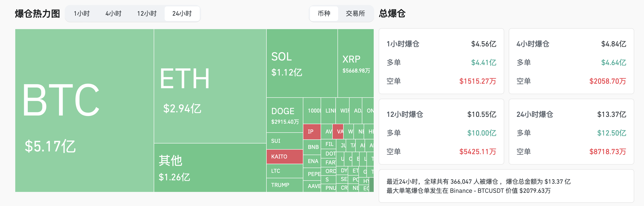644x206 pixels.
Task: Select the 24小时 timeframe
Action: (x=182, y=13)
